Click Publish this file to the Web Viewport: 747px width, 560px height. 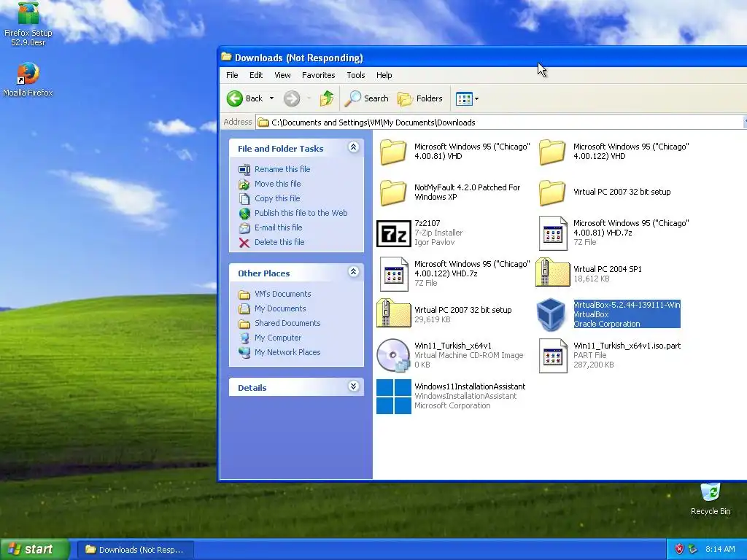tap(301, 213)
